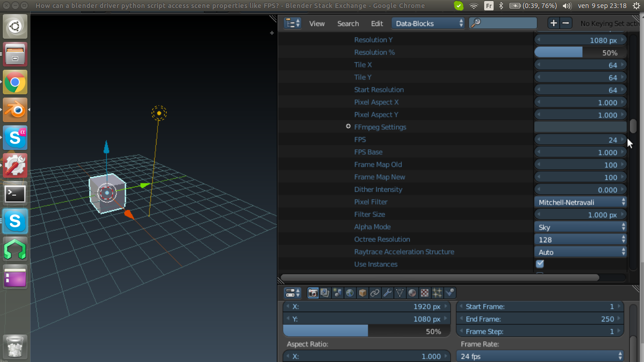The height and width of the screenshot is (362, 644).
Task: Click the FPS value field showing 24
Action: (x=580, y=140)
